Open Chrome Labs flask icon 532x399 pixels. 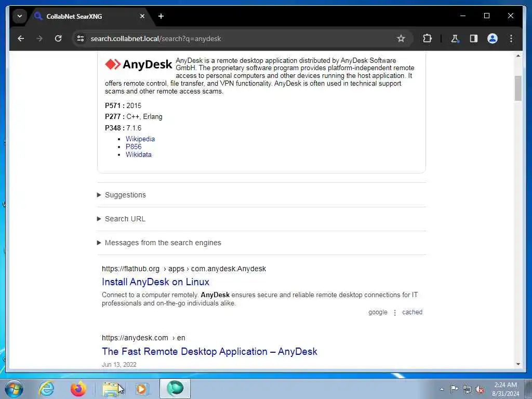pos(455,38)
